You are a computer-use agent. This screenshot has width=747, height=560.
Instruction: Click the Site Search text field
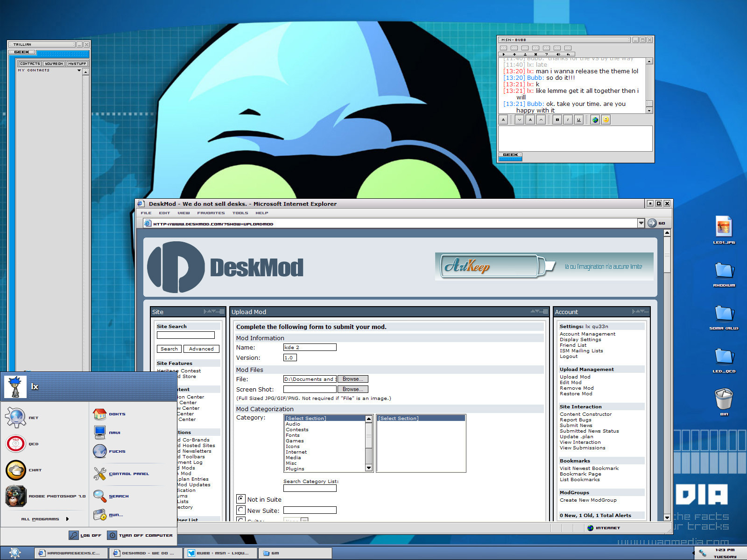click(x=186, y=335)
